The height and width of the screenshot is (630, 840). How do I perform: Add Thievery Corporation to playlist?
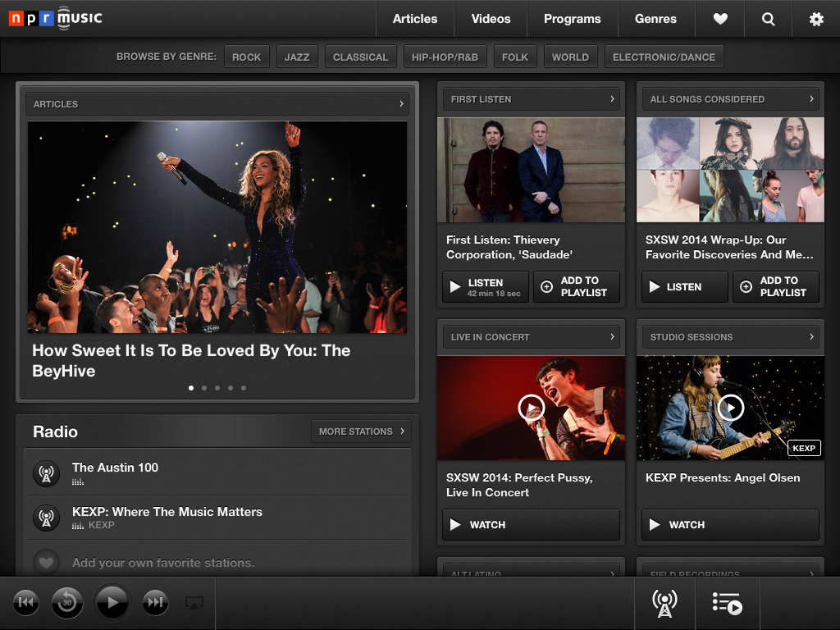click(x=577, y=286)
